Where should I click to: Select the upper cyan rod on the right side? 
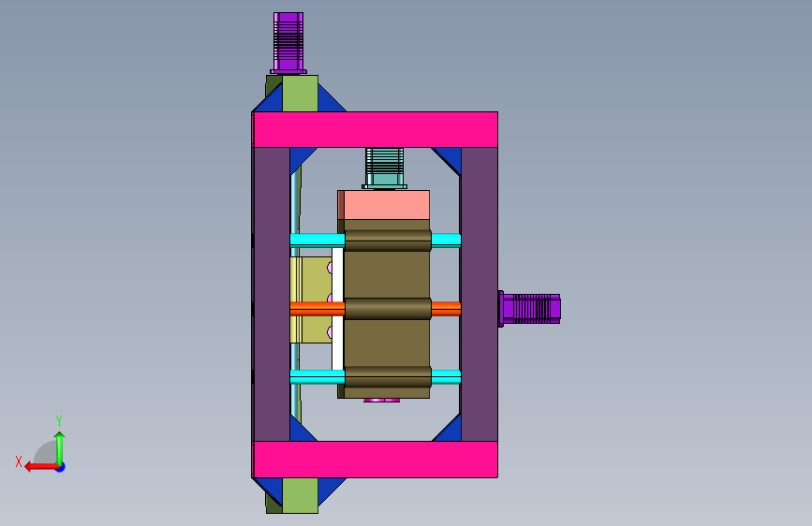point(446,241)
